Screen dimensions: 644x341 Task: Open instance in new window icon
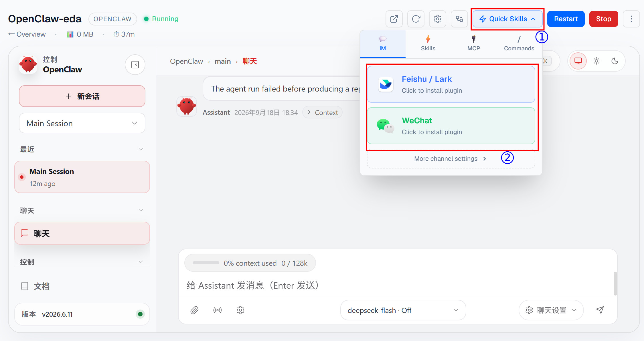point(394,19)
